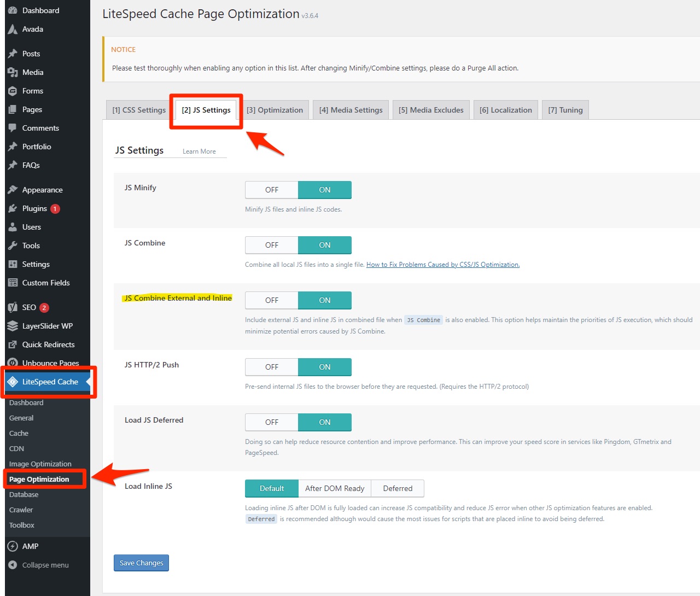Open the CSS/JS Optimization problems link

[443, 265]
